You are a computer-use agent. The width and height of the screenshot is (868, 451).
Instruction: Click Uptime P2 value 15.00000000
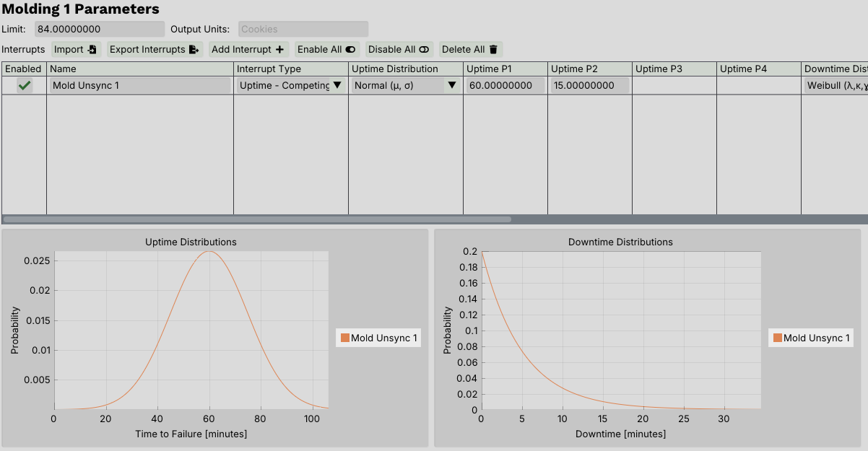coord(589,85)
